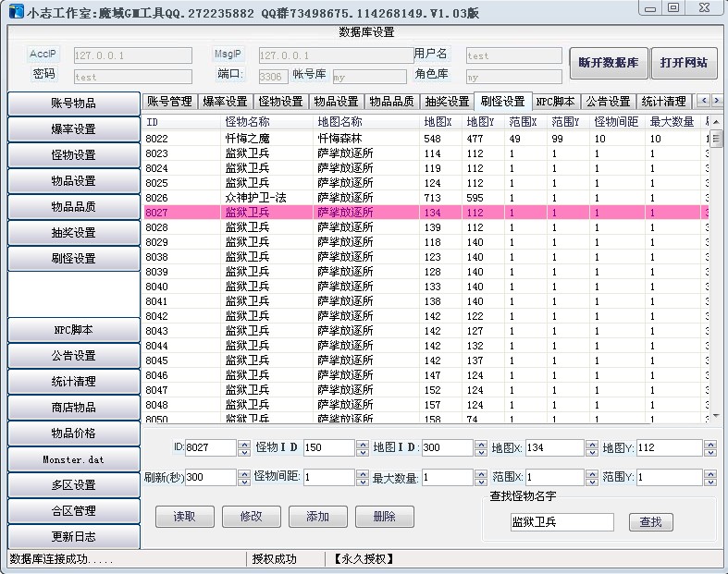Increase the 刷新(秒) spinner value
The height and width of the screenshot is (574, 728).
(243, 473)
